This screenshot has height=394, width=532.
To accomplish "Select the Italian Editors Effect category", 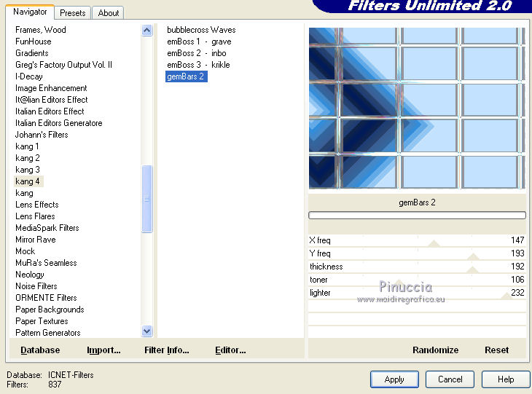I will [x=50, y=111].
